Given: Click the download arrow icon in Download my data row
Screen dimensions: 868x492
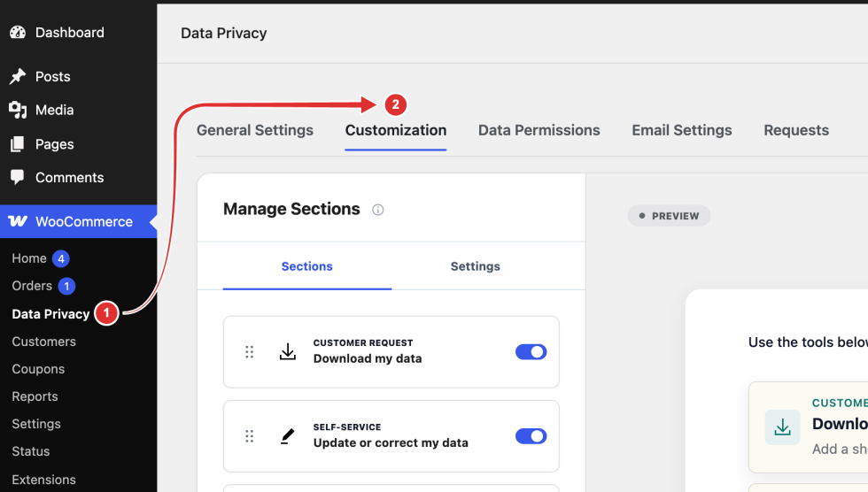Looking at the screenshot, I should click(x=287, y=351).
